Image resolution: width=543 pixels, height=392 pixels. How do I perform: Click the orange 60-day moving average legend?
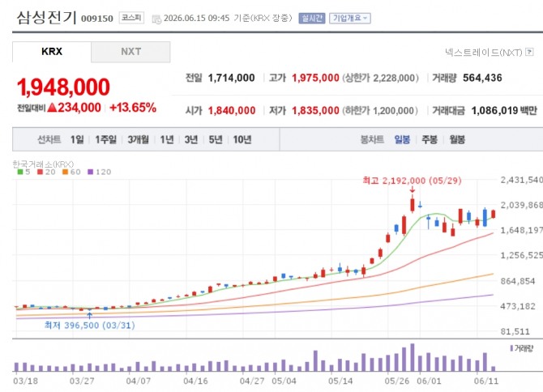tap(71, 172)
